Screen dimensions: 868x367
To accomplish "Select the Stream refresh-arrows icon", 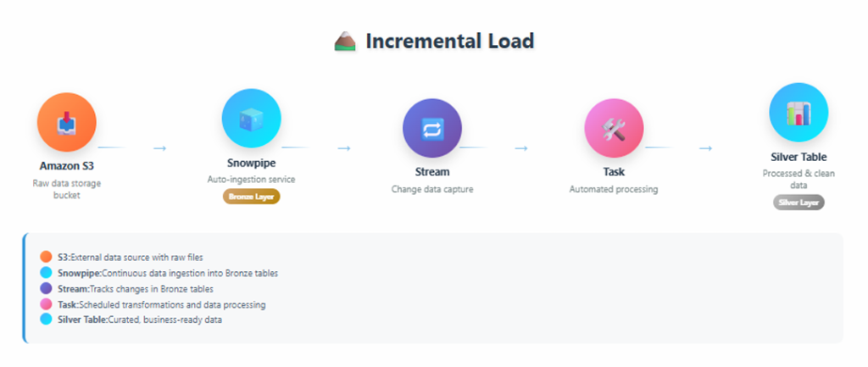I will coord(432,129).
